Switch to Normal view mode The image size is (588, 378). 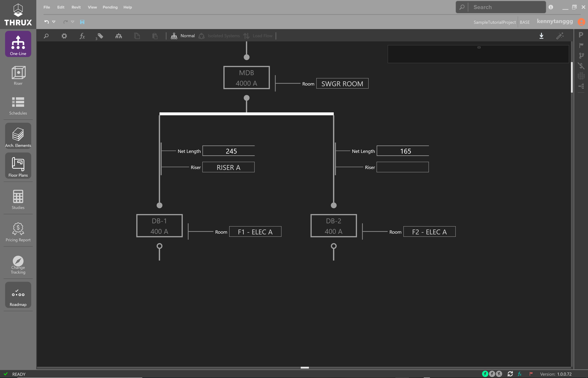pyautogui.click(x=183, y=36)
